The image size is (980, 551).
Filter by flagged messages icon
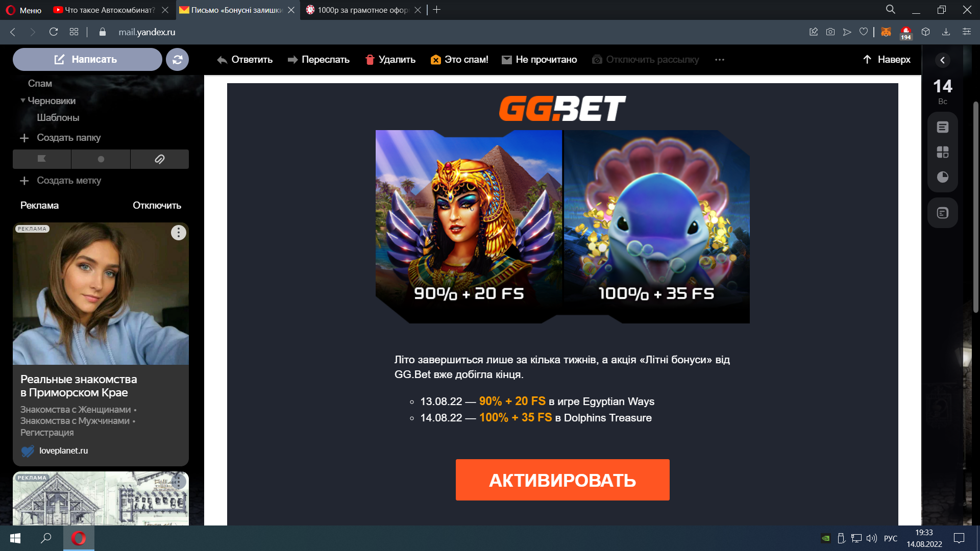point(42,159)
